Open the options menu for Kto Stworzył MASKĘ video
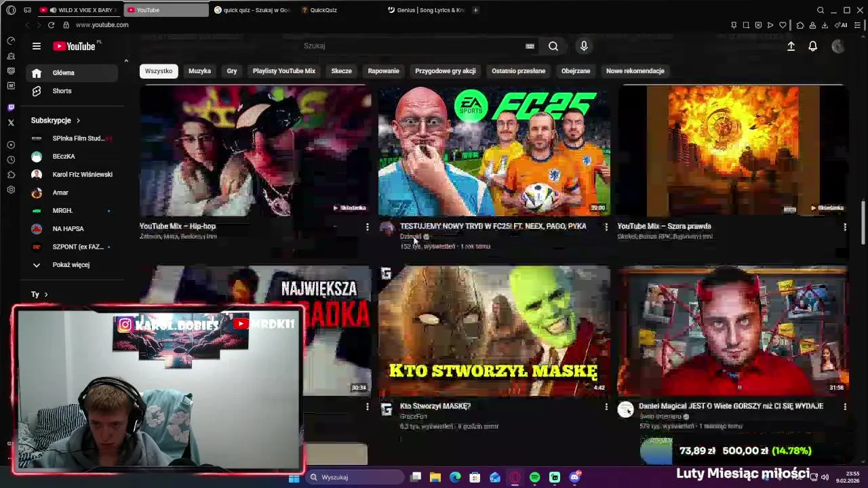The height and width of the screenshot is (488, 868). pyautogui.click(x=606, y=407)
